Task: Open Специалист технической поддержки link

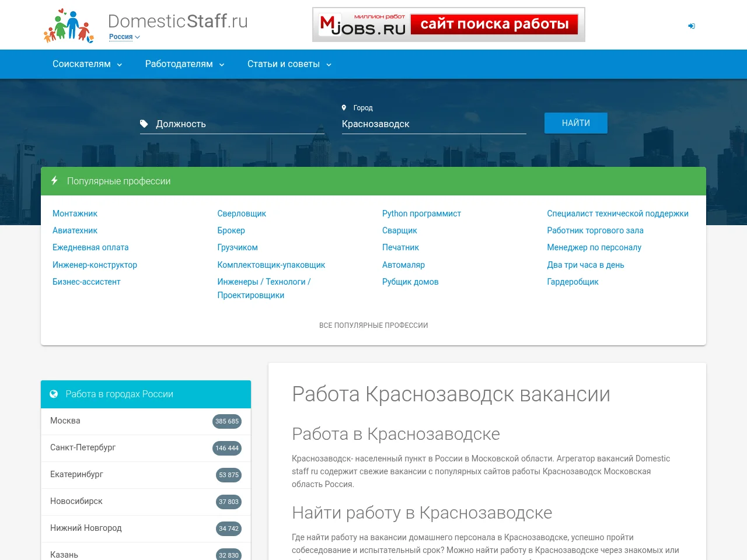Action: point(618,213)
